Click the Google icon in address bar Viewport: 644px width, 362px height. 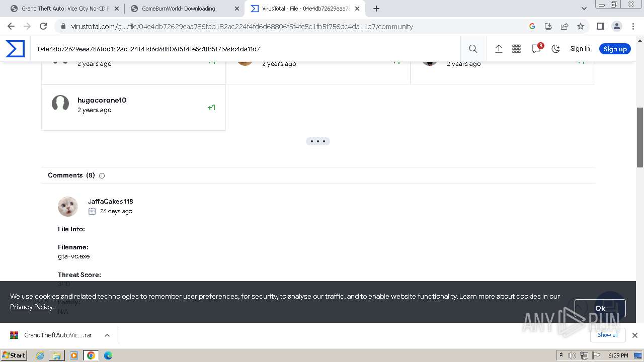pos(532,26)
